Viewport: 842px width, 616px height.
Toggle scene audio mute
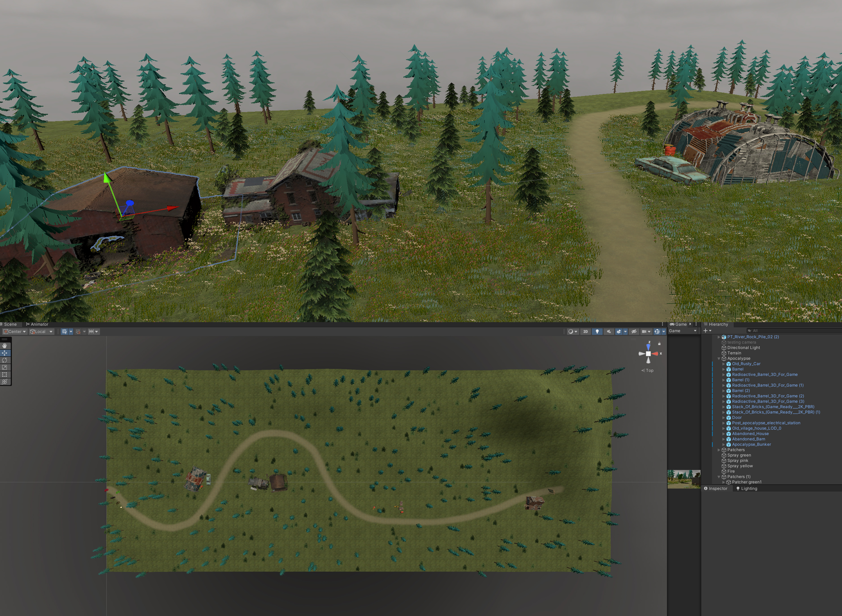pyautogui.click(x=608, y=332)
